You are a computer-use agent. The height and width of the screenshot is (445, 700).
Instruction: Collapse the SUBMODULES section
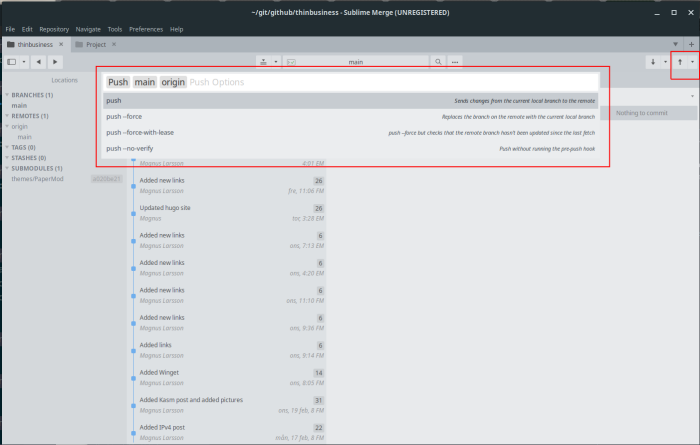pyautogui.click(x=7, y=168)
